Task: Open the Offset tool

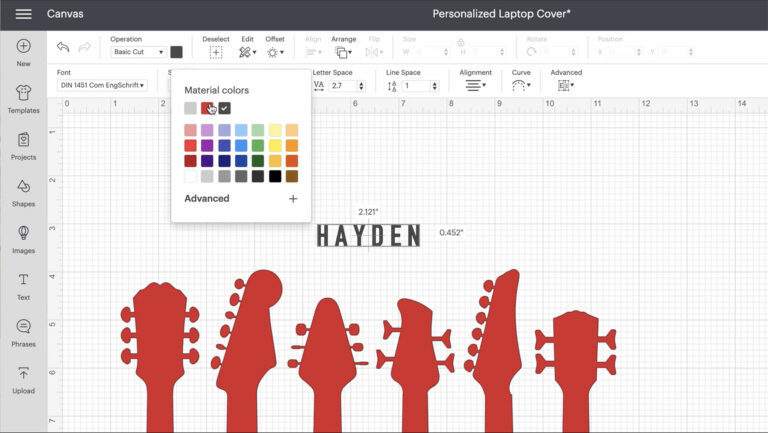Action: 275,52
